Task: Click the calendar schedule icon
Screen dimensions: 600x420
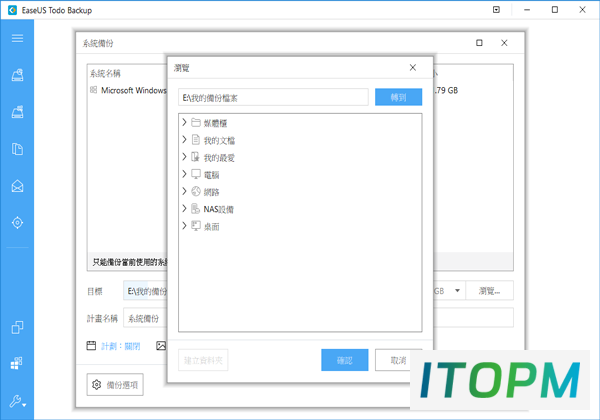Action: click(91, 346)
